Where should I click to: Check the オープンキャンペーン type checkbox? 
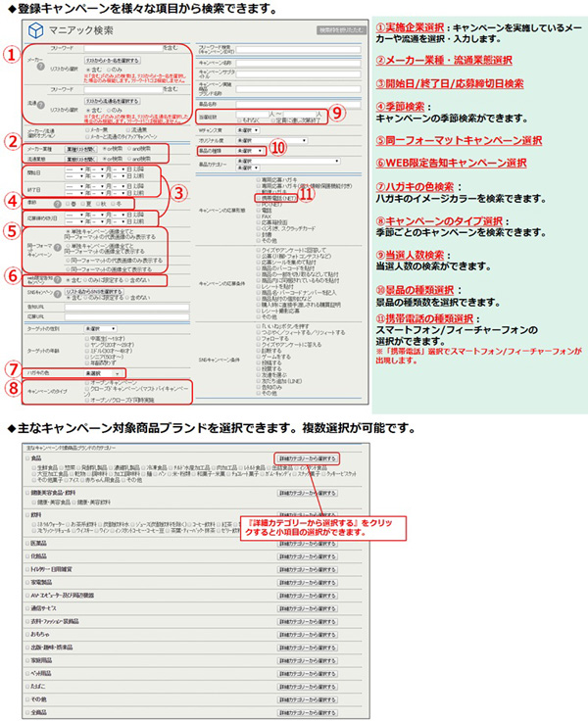(87, 383)
